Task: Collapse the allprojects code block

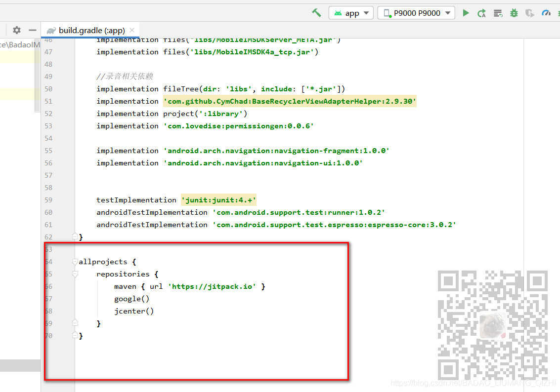Action: (75, 262)
